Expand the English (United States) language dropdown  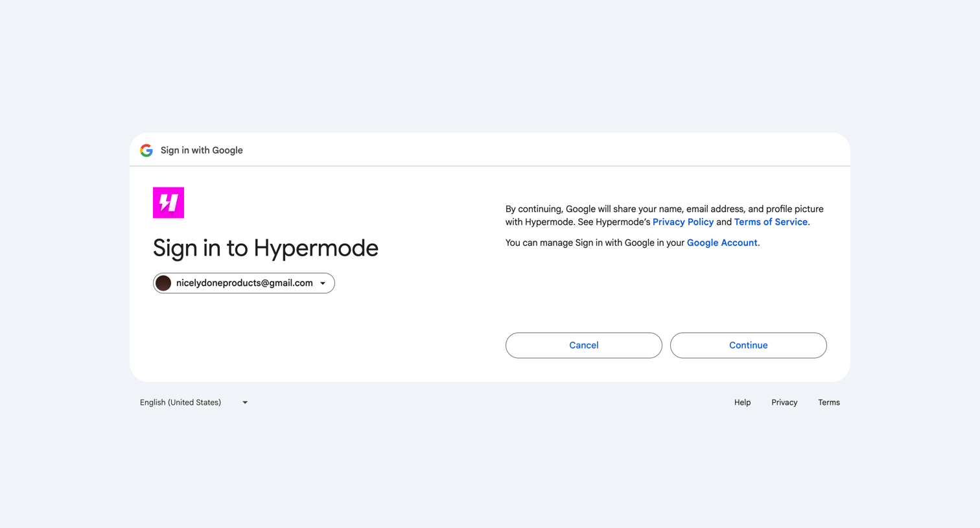click(194, 402)
